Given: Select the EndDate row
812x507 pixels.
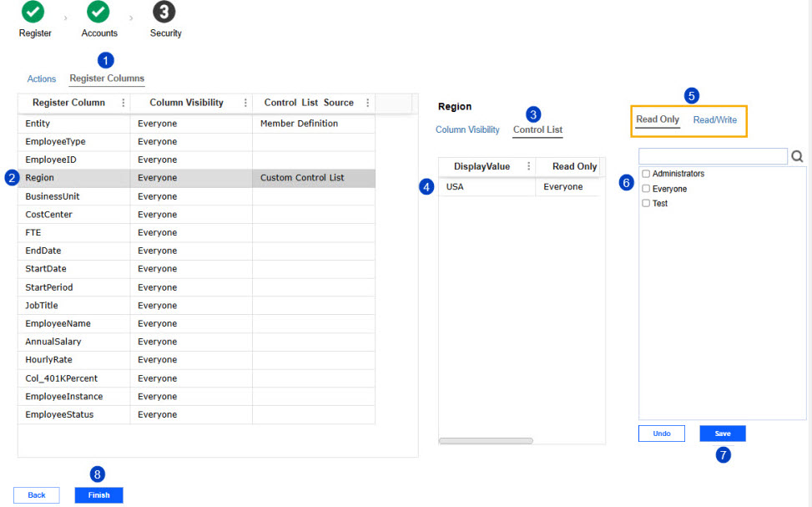Looking at the screenshot, I should 196,251.
